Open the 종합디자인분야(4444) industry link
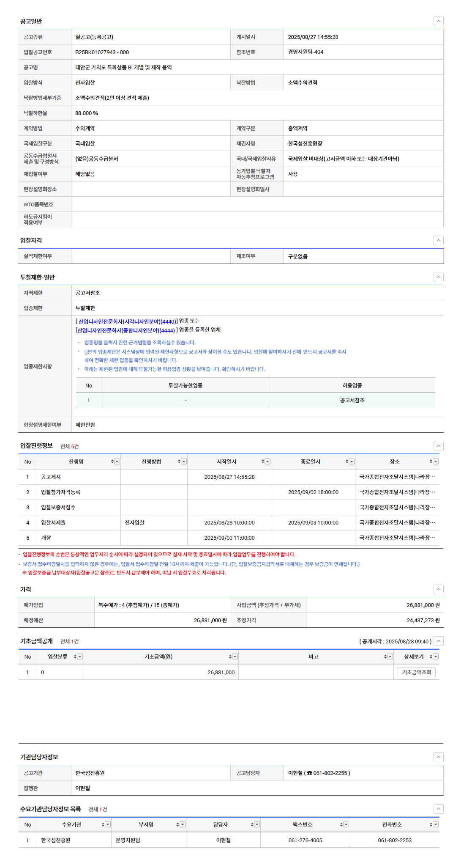Screen dimensions: 453x868 tap(126, 330)
